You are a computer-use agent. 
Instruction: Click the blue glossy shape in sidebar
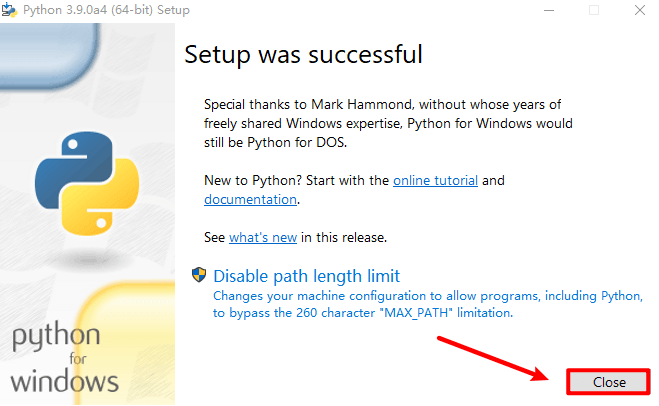point(50,55)
